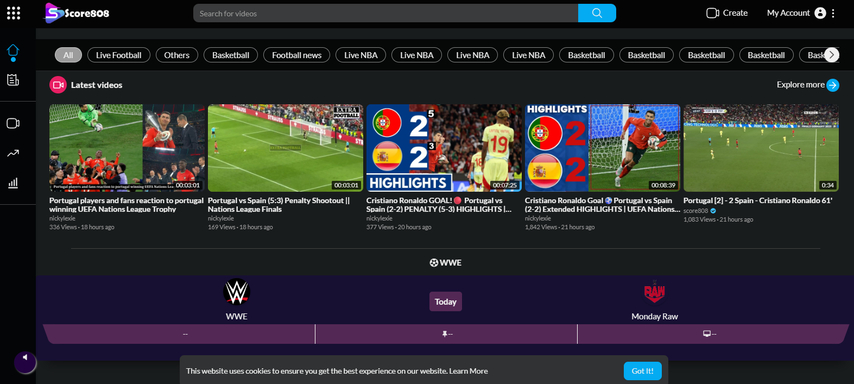Open the apps grid menu icon

[x=13, y=13]
